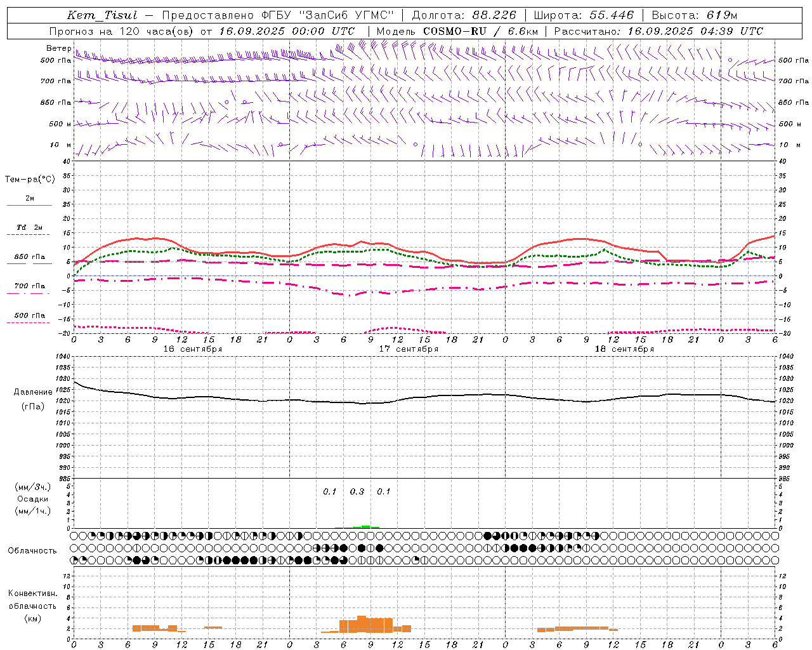Click the '17 сентября' date label

pos(409,349)
